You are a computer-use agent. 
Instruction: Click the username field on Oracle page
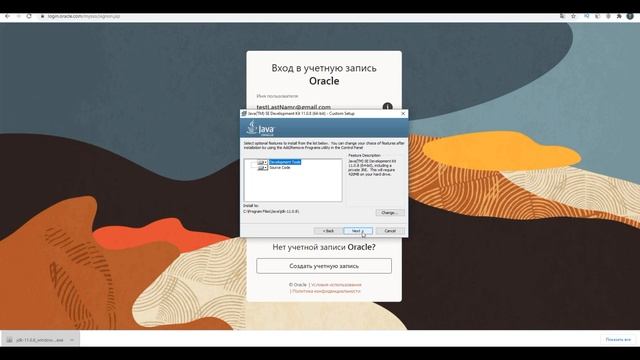[x=318, y=107]
